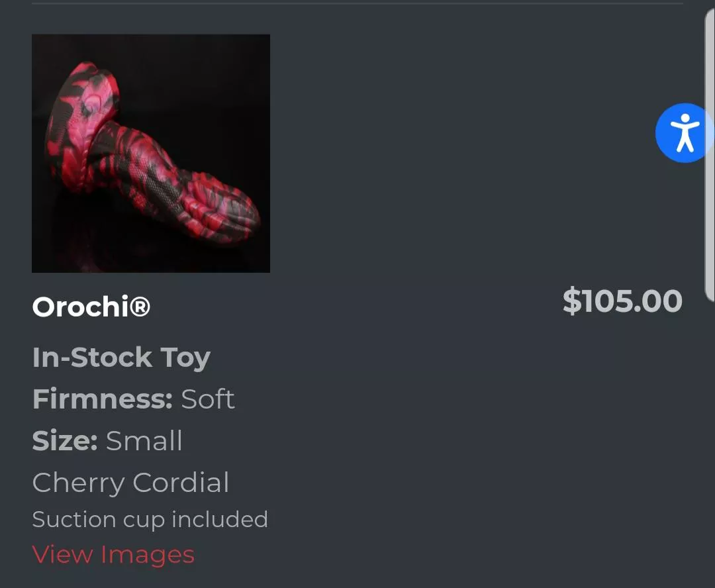
Task: Click the word Cordial in the color name
Action: point(181,483)
